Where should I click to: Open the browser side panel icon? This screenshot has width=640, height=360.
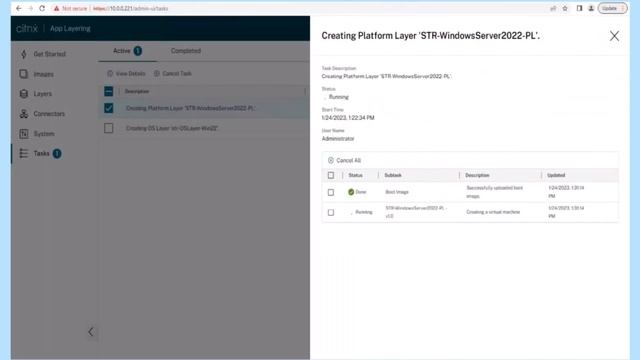(x=579, y=8)
